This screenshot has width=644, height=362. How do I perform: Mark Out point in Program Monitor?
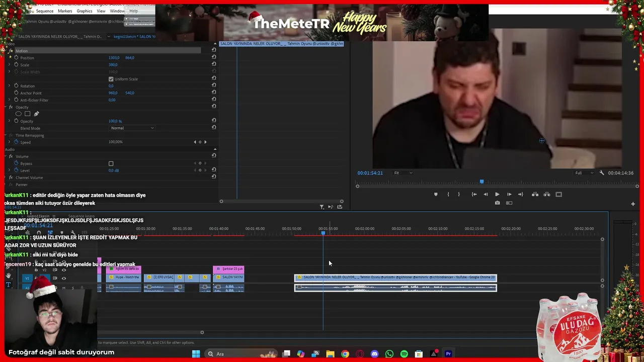click(x=459, y=194)
